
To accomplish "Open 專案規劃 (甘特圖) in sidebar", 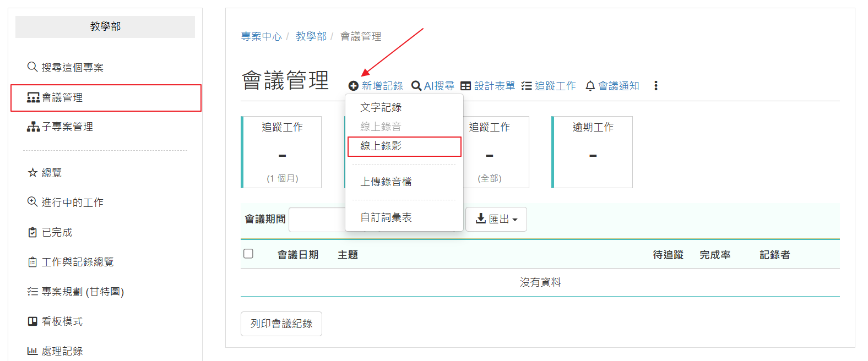I will tap(83, 292).
